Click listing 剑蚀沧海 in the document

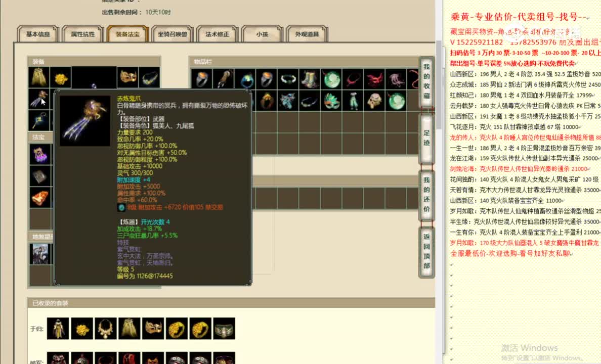[x=520, y=168]
